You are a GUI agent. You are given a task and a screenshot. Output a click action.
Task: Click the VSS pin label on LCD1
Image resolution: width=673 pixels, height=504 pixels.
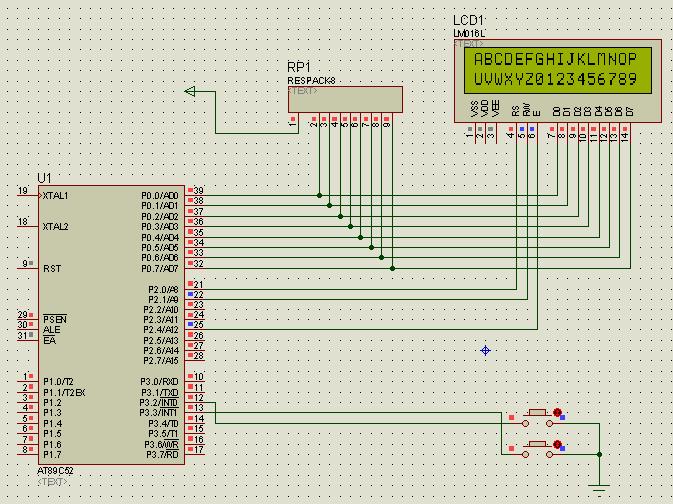[x=475, y=109]
